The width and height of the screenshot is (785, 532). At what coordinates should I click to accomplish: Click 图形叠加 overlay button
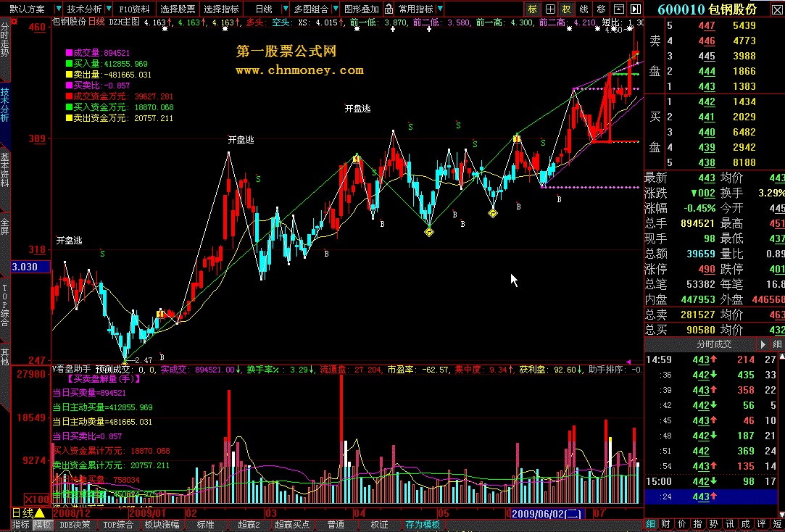362,9
